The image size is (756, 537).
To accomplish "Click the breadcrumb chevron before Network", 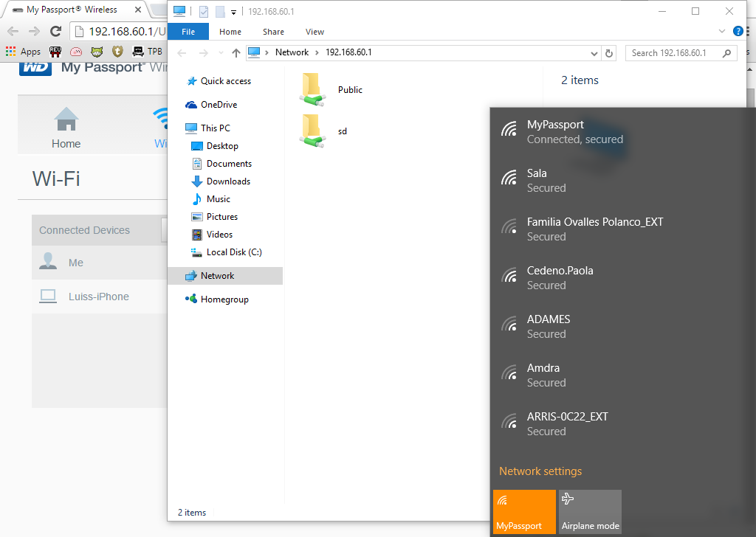I will coord(267,53).
